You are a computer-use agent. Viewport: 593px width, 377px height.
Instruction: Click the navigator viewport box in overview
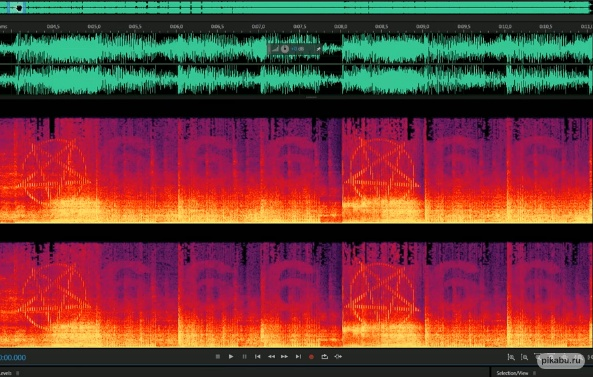point(17,8)
